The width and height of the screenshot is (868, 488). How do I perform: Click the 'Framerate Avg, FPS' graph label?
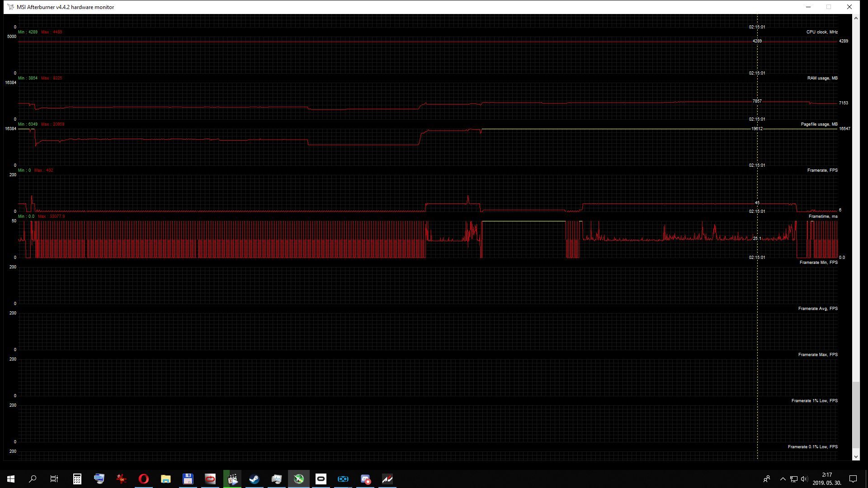[x=818, y=309]
